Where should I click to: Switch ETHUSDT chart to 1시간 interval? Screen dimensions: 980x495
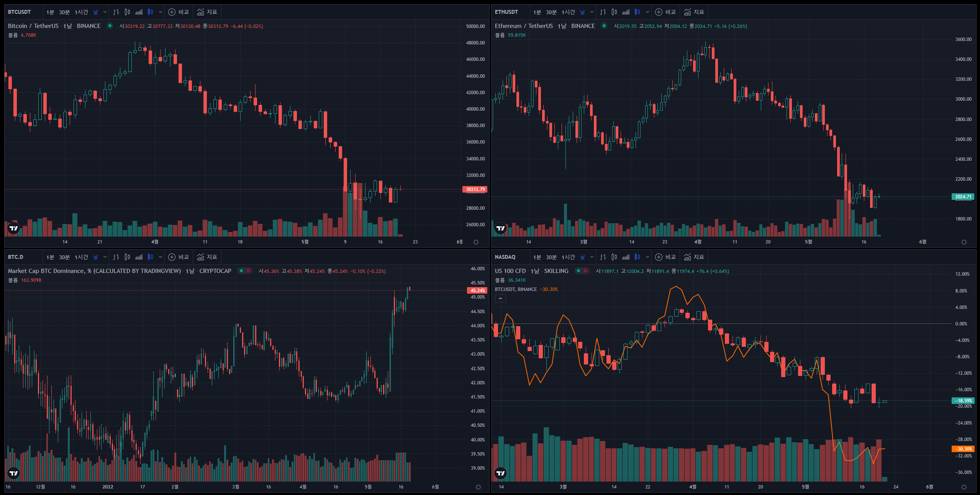click(568, 12)
